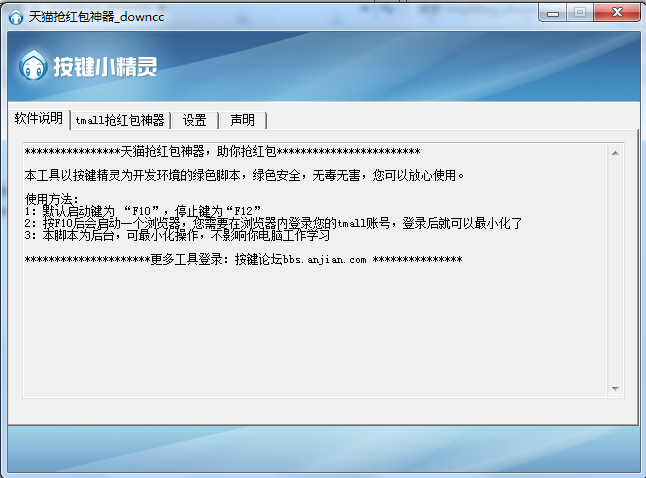Click the line about 本脚本为后台 operation
The height and width of the screenshot is (478, 646).
coord(177,236)
